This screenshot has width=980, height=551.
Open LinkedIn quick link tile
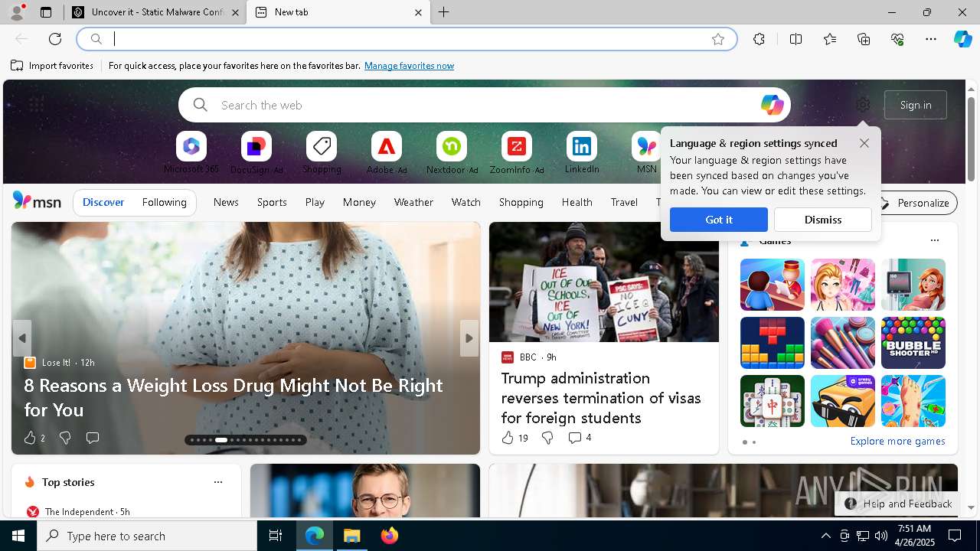(x=582, y=152)
